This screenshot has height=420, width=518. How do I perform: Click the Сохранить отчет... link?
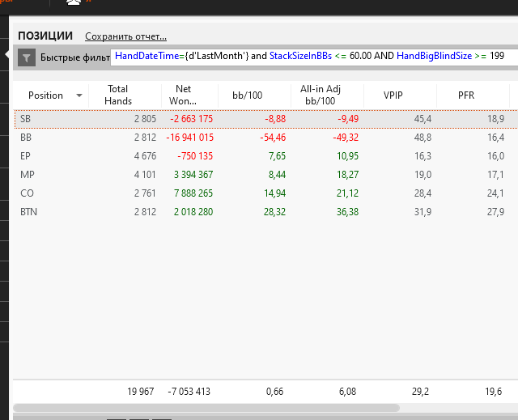[x=125, y=36]
